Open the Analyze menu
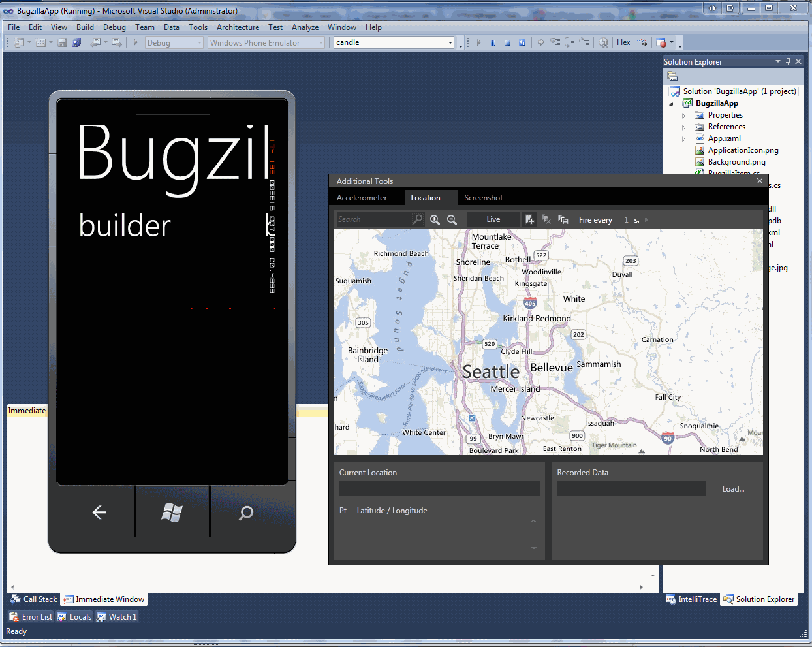The image size is (812, 647). point(305,27)
